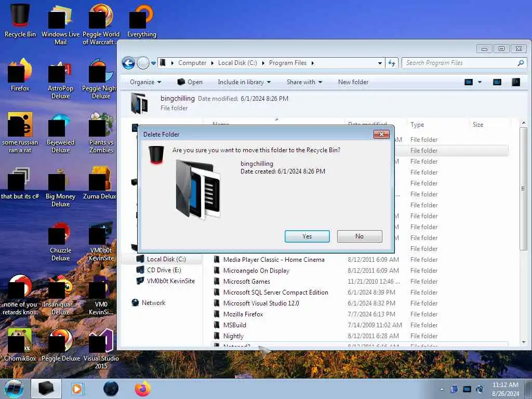Click the Explorer forward arrow button
This screenshot has width=532, height=399.
click(143, 63)
